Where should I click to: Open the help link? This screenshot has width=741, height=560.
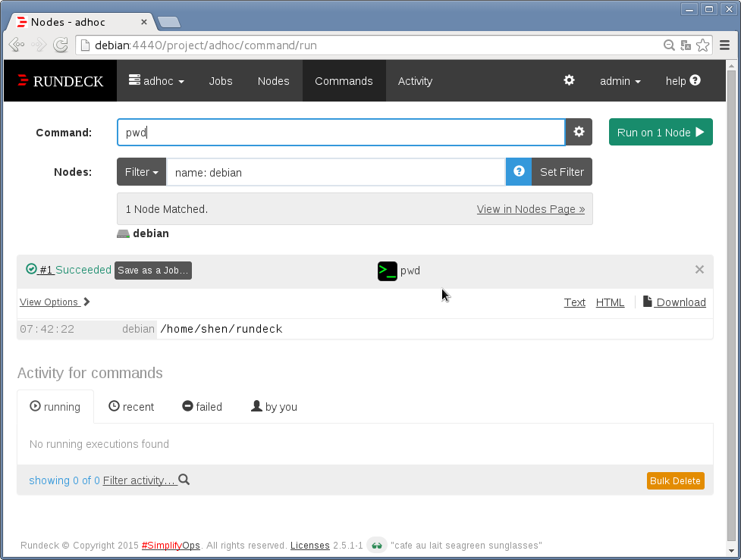coord(683,81)
